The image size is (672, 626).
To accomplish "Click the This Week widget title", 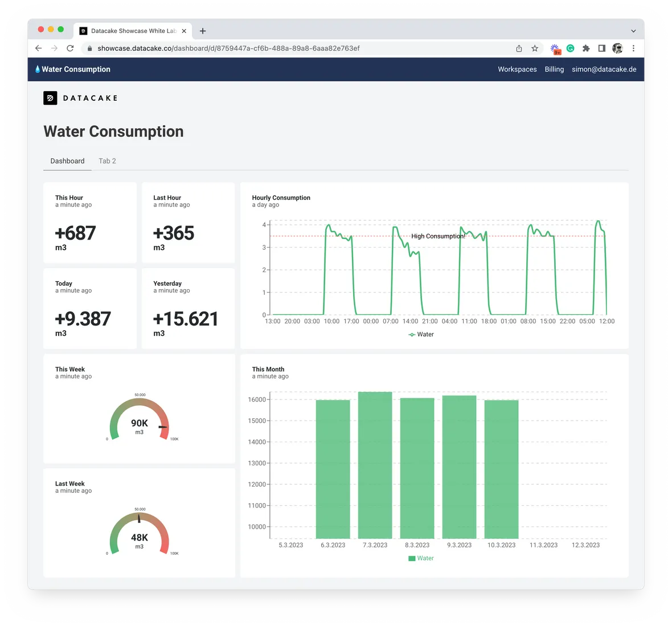I will 70,369.
